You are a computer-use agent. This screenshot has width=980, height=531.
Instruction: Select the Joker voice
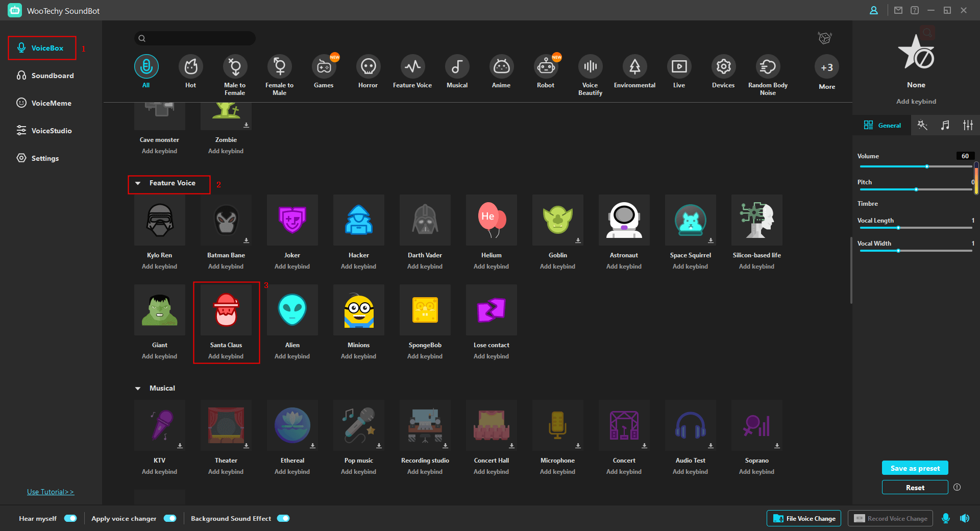[x=292, y=220]
